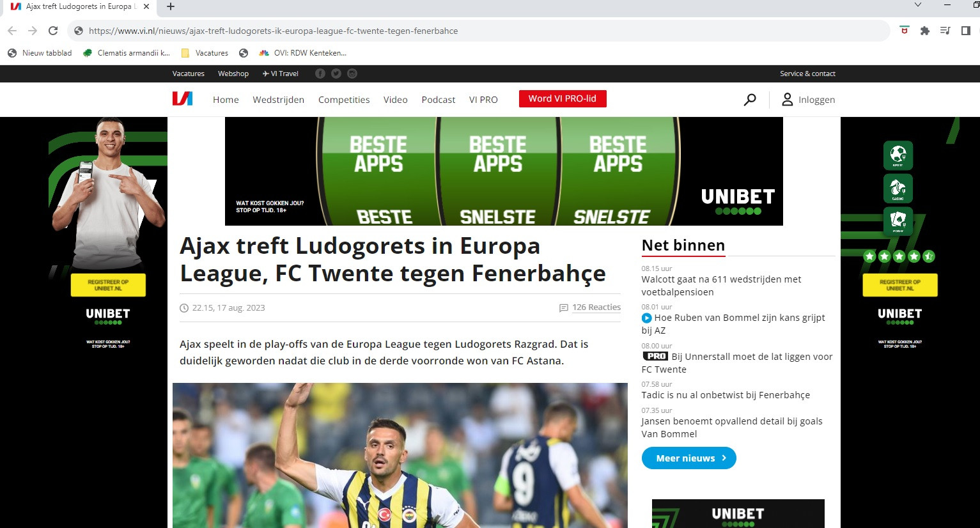
Task: Open Jansen benoemt opvallend detail headline
Action: [x=732, y=428]
